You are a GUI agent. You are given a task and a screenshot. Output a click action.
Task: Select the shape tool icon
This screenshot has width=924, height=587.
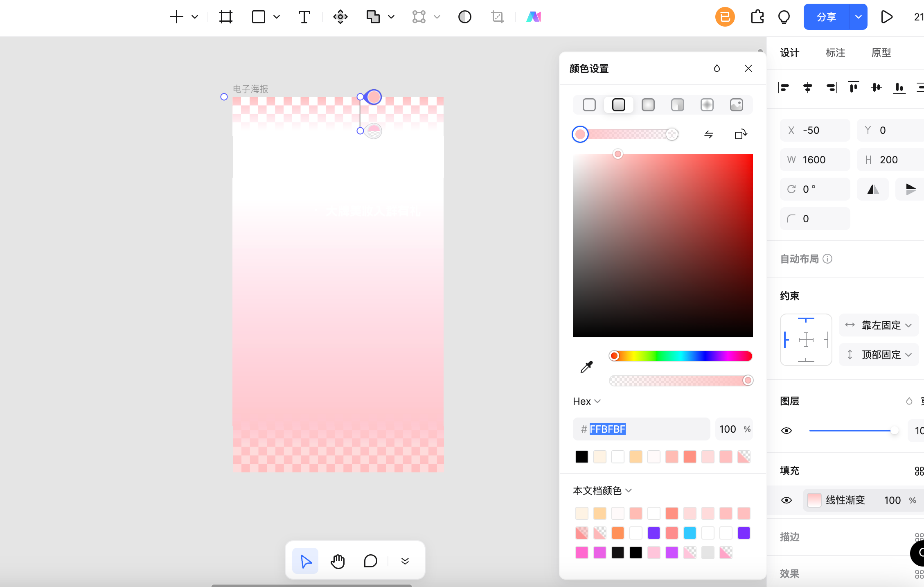pos(259,17)
